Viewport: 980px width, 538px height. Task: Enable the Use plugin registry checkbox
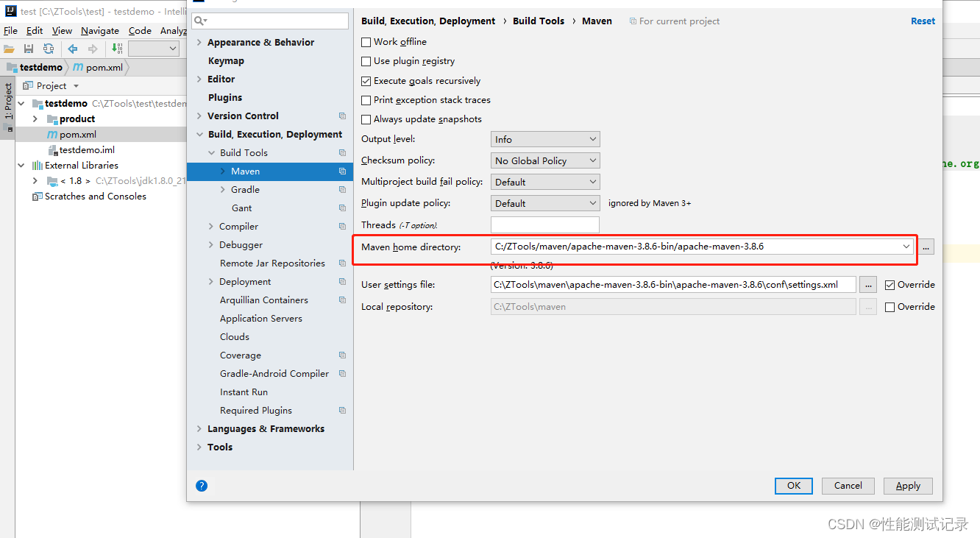click(366, 61)
